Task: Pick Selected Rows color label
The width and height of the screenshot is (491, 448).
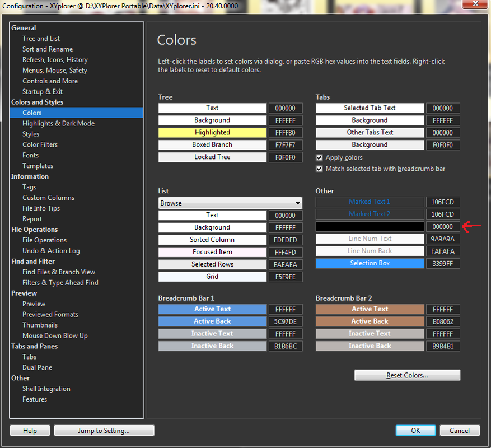Action: tap(212, 264)
